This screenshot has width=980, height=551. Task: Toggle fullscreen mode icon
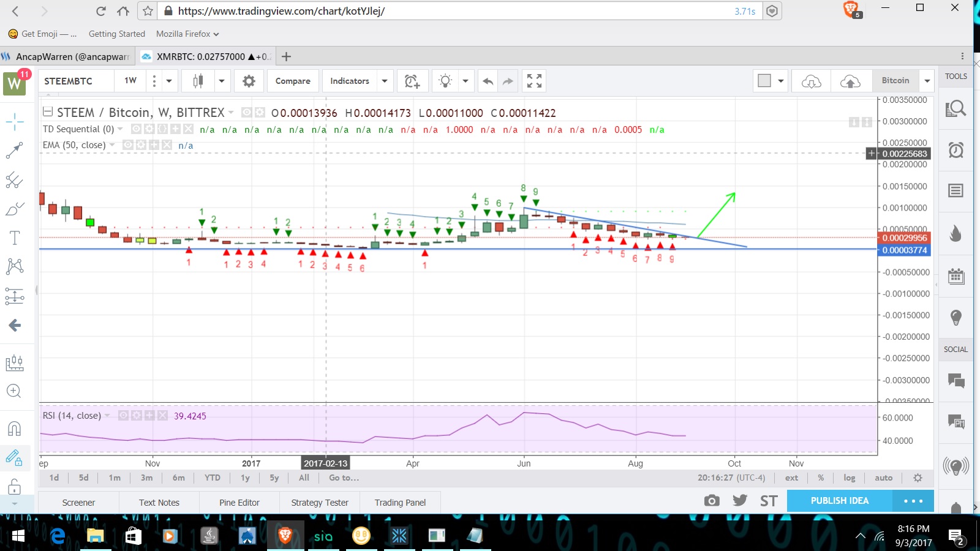[534, 81]
